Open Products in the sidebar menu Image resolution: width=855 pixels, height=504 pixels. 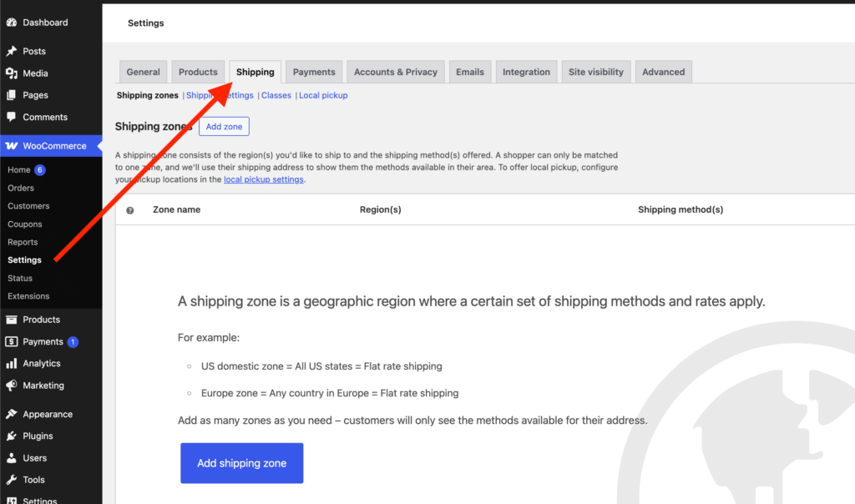42,320
